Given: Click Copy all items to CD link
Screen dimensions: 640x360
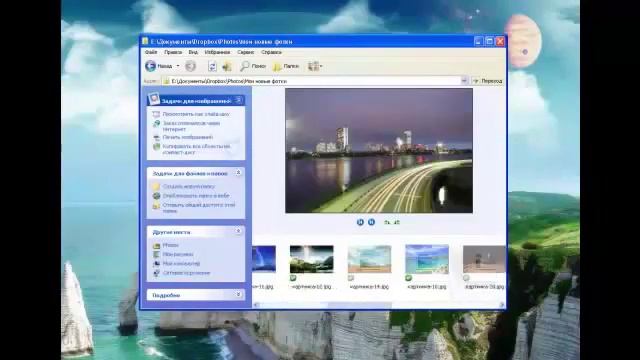Looking at the screenshot, I should (x=196, y=149).
